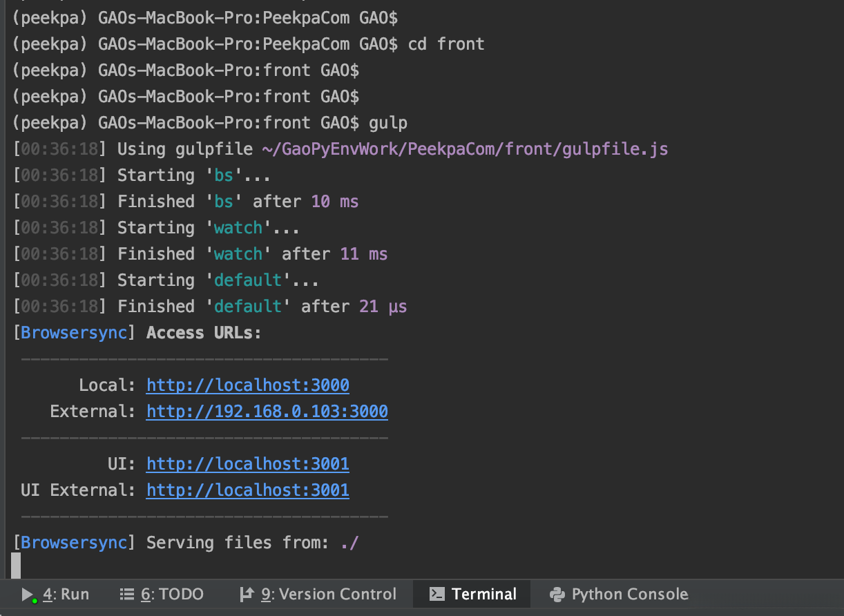The image size is (844, 616).
Task: Open the Local localhost:3000 link
Action: point(247,385)
